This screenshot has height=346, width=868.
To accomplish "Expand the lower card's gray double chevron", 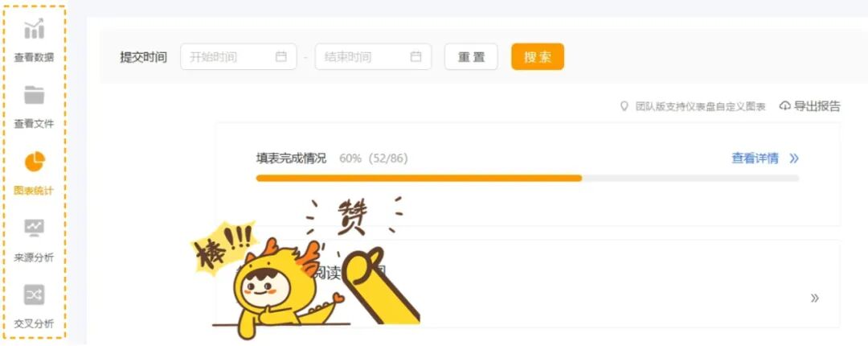I will (815, 299).
